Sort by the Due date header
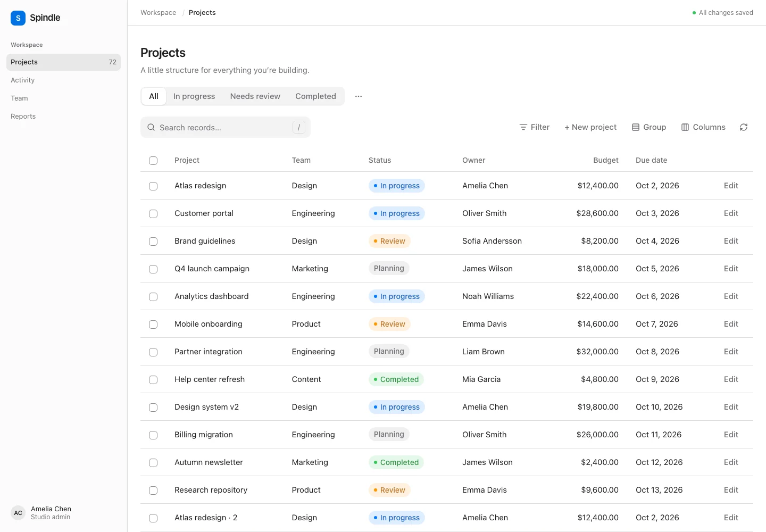Screen dimensions: 766x532 tap(651, 160)
